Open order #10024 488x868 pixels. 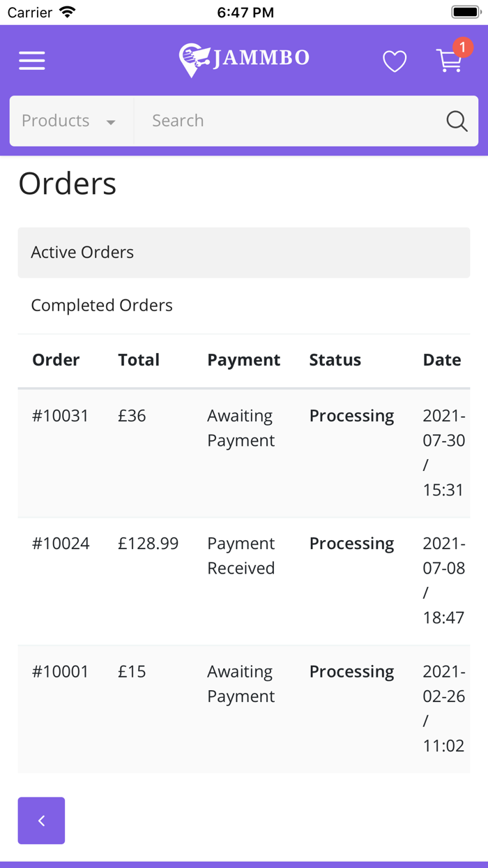[61, 544]
